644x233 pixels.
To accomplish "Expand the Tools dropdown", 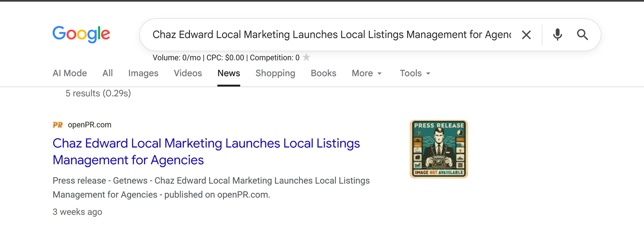I will (x=415, y=73).
